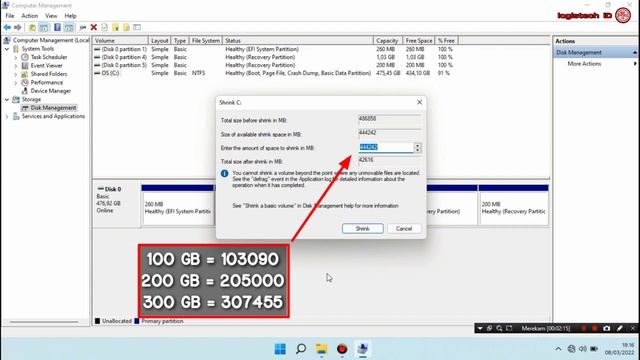640x360 pixels.
Task: Click the Disk Management header in Actions pane
Action: coord(596,53)
